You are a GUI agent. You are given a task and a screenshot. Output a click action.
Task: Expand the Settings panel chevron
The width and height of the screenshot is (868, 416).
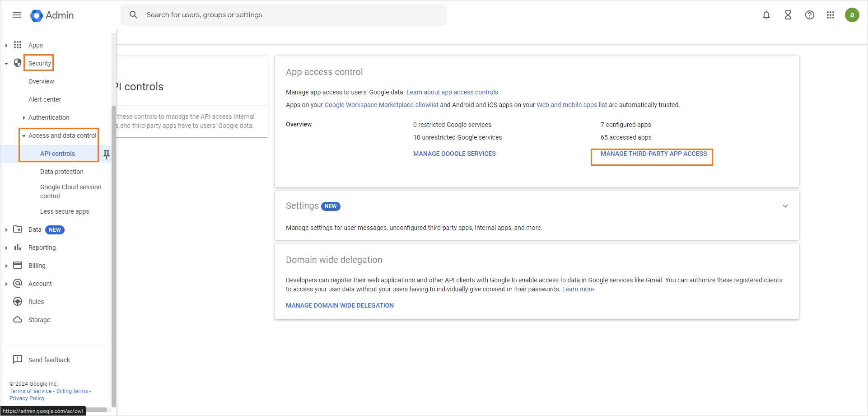click(785, 206)
